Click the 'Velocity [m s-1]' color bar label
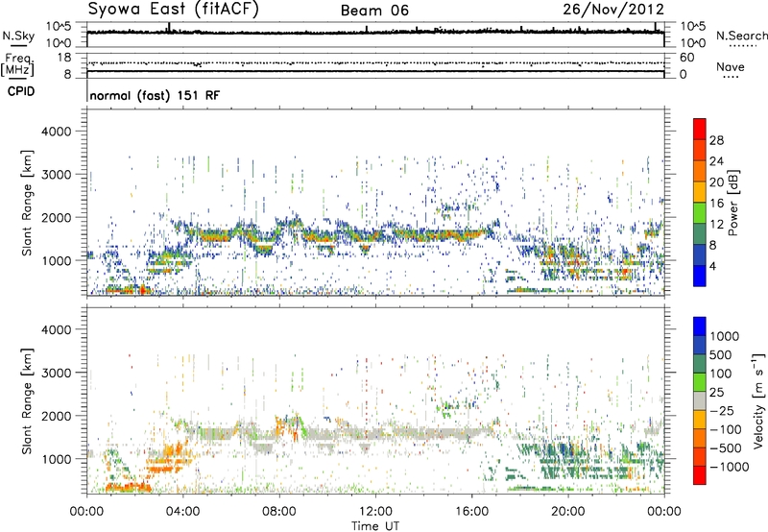The width and height of the screenshot is (768, 532). tap(758, 400)
